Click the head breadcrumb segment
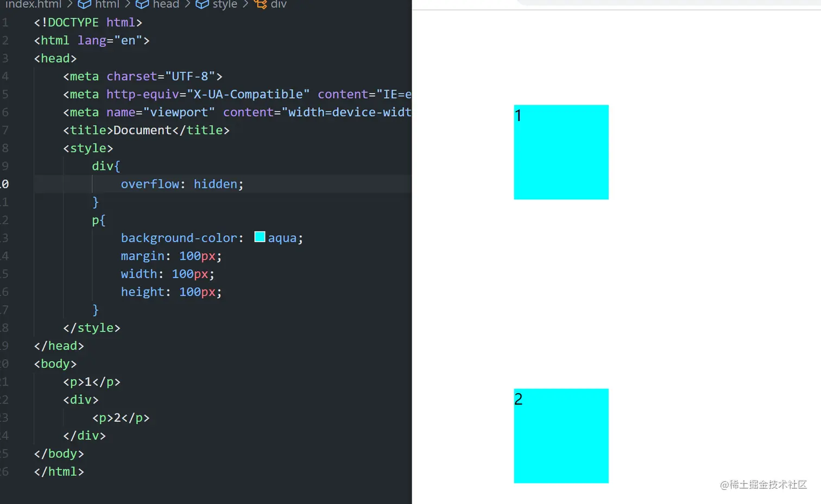Screen dimensions: 821x504 pos(166,4)
